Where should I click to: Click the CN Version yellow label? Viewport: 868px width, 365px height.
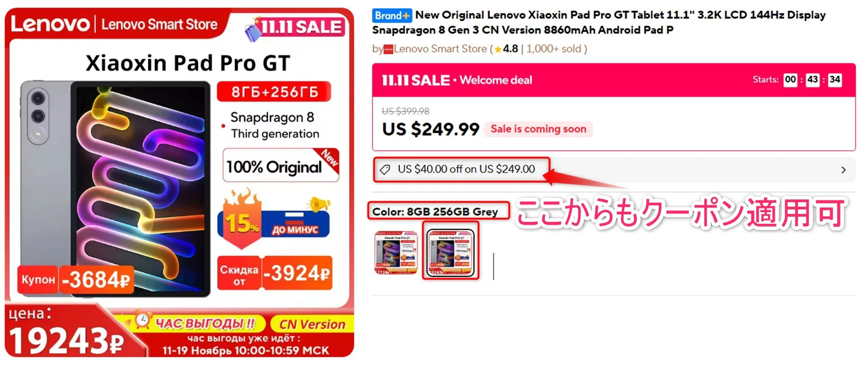pos(312,324)
